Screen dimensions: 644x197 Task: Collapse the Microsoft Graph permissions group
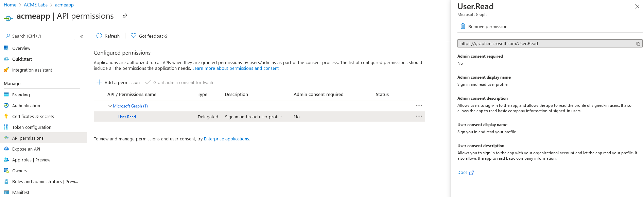110,106
